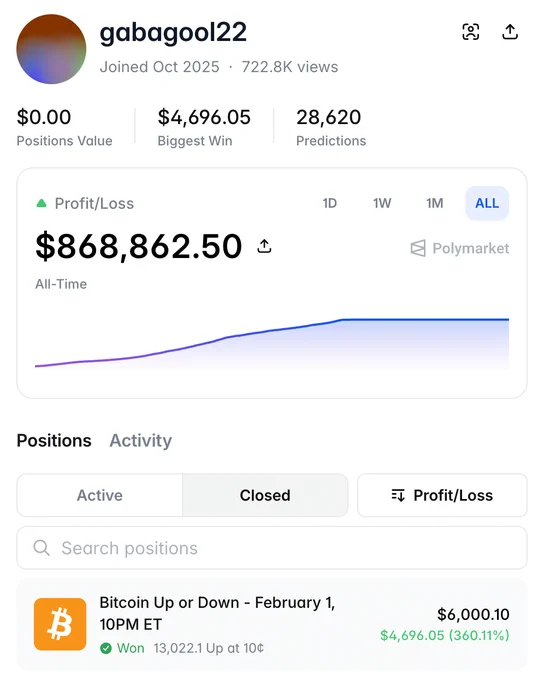Select the 1M time range

pos(435,203)
